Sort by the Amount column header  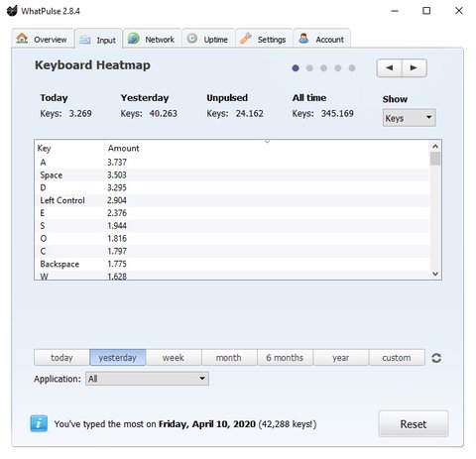124,148
